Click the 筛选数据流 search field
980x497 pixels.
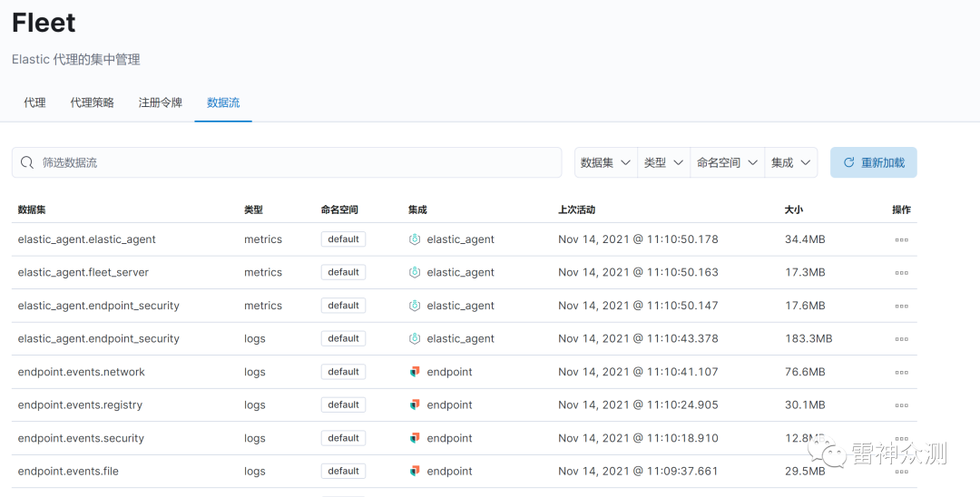287,162
